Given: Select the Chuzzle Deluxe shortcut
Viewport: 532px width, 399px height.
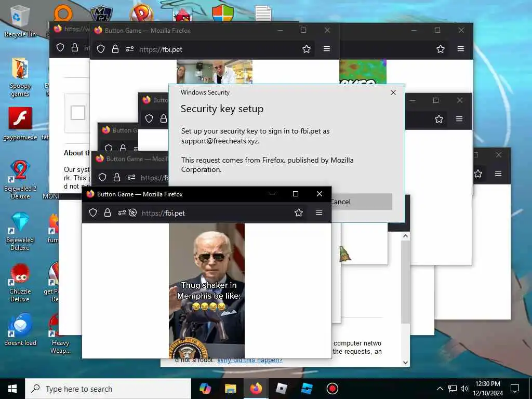Looking at the screenshot, I should point(20,283).
